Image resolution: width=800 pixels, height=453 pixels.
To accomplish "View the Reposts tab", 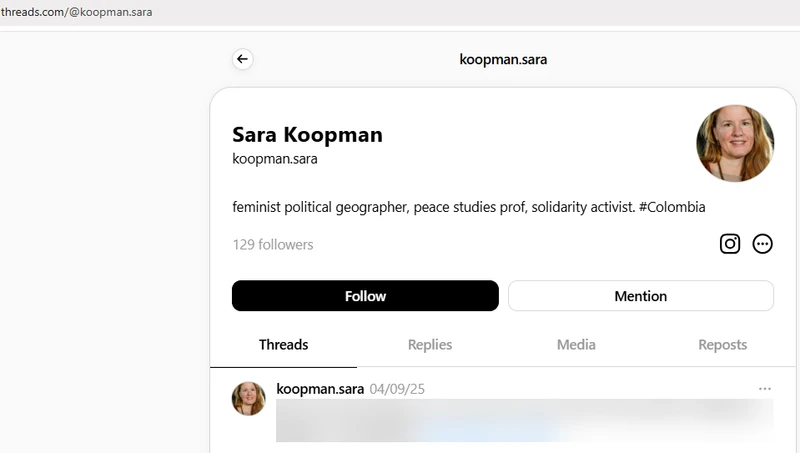I will (722, 345).
